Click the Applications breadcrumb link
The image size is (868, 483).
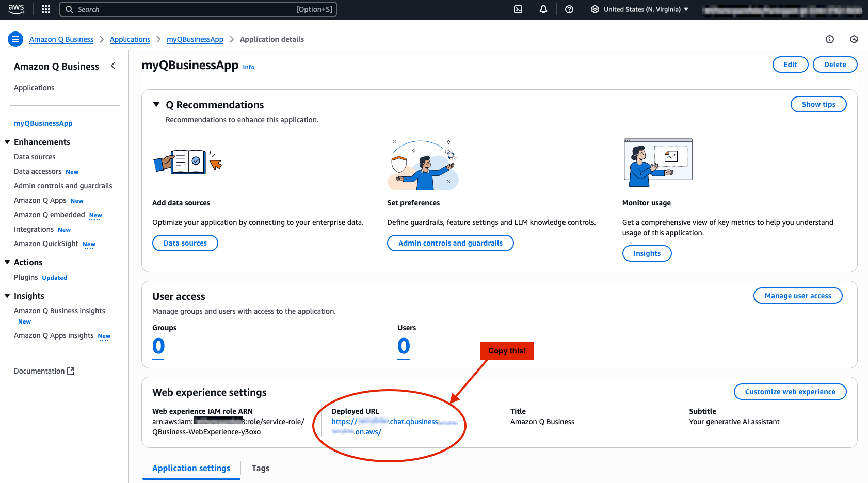click(x=130, y=39)
